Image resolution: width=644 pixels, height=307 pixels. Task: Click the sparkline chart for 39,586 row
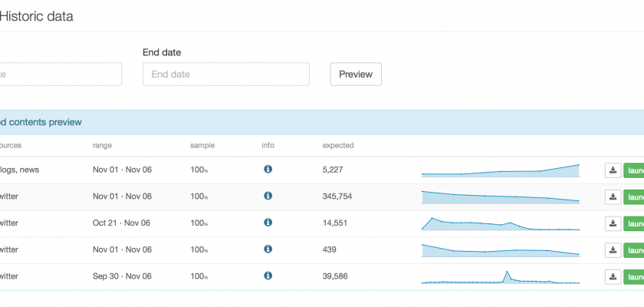[x=500, y=278]
